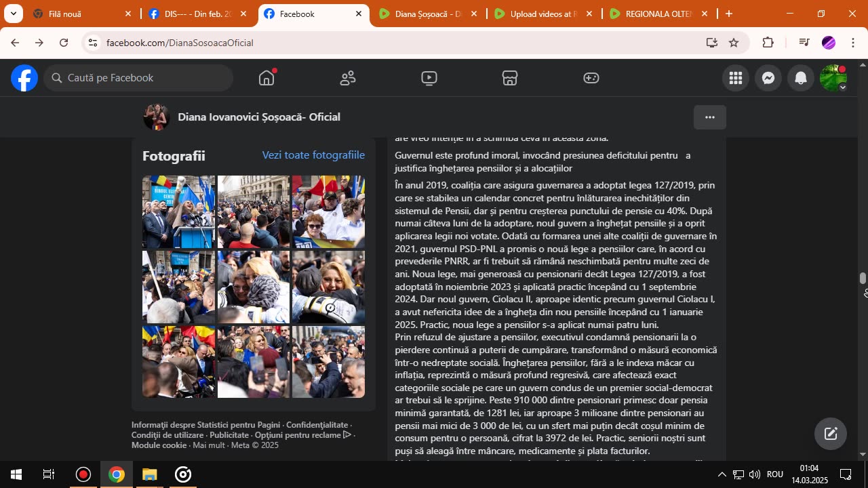
Task: Open the Messenger icon
Action: (768, 78)
